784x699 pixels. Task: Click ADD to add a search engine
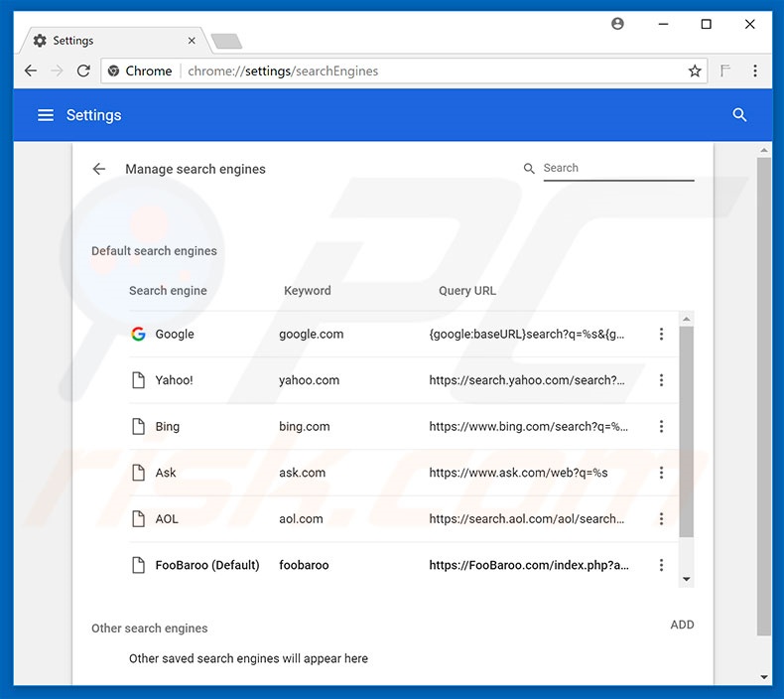tap(682, 625)
